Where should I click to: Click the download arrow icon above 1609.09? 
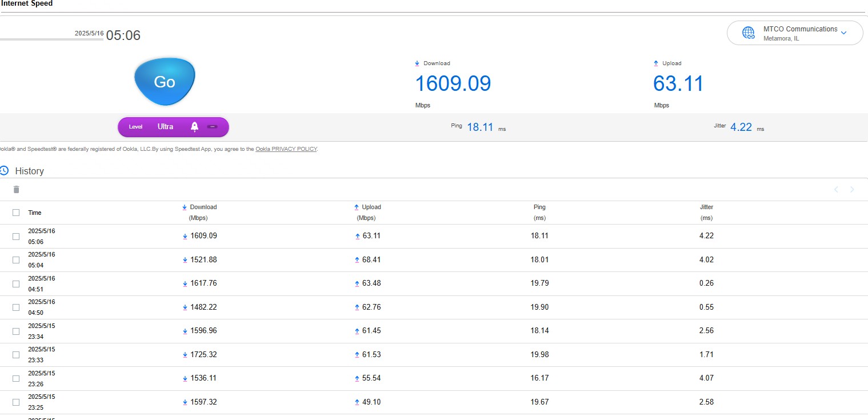tap(417, 63)
